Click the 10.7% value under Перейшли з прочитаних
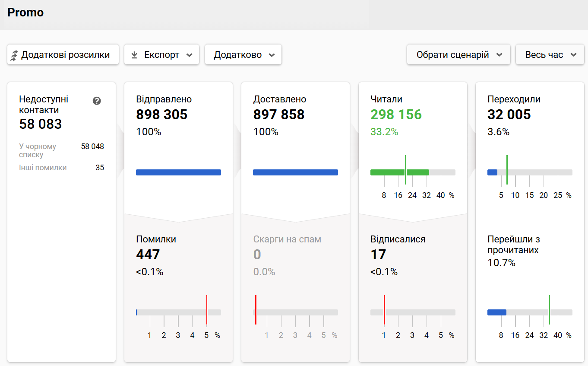 [x=501, y=263]
